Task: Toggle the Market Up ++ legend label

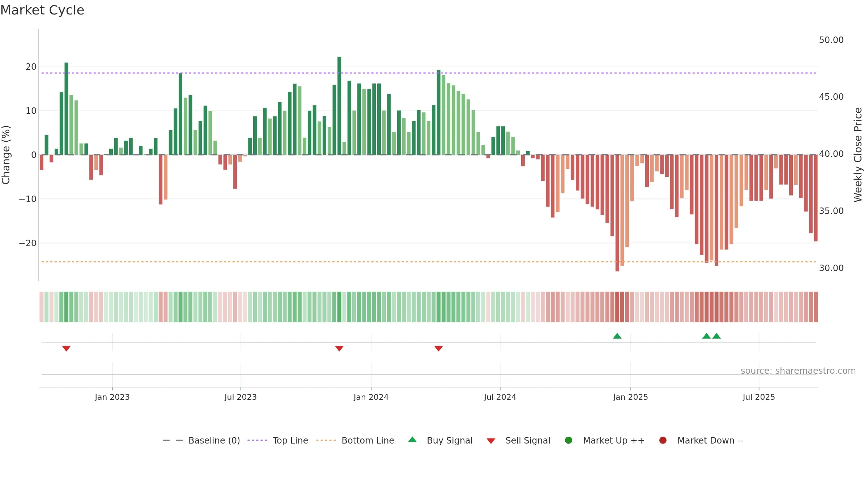Action: click(x=614, y=440)
